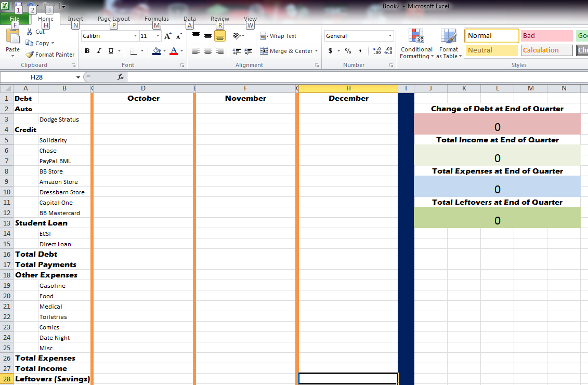
Task: Toggle Merge & Center
Action: point(286,50)
